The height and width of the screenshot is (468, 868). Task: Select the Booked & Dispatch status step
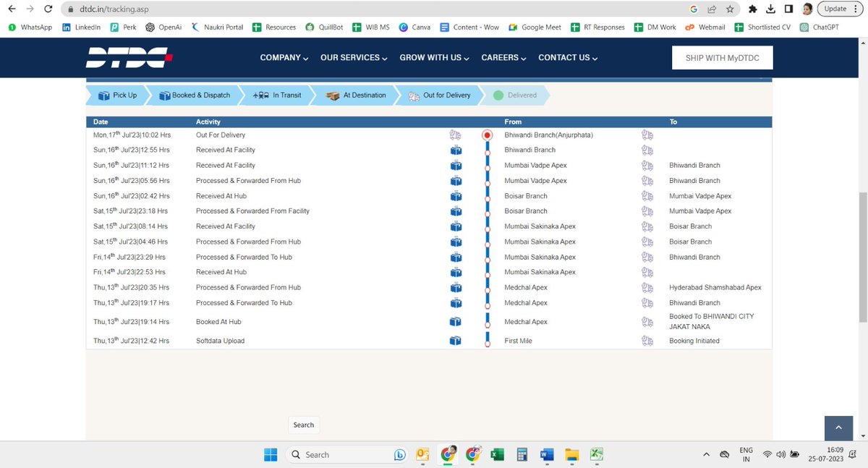tap(194, 95)
